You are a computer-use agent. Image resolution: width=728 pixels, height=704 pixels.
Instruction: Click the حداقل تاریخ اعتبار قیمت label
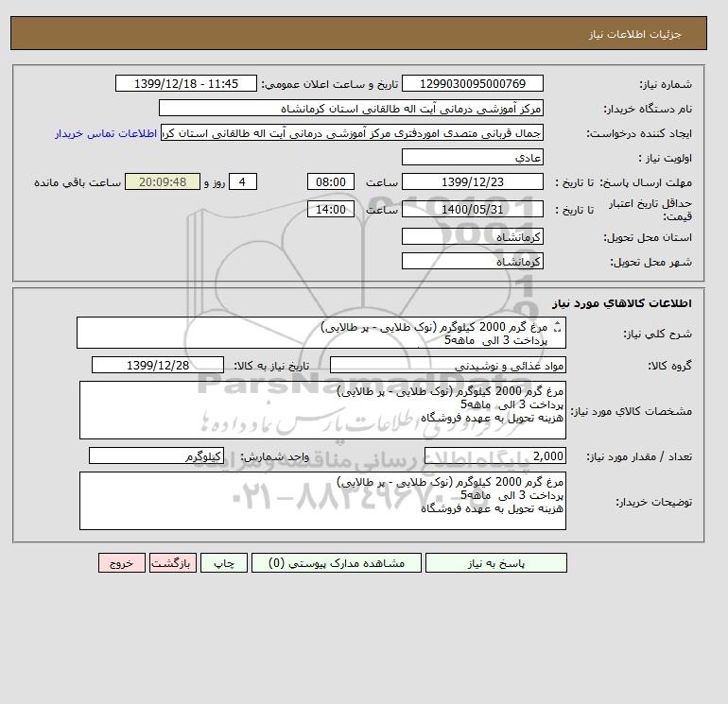[x=650, y=210]
